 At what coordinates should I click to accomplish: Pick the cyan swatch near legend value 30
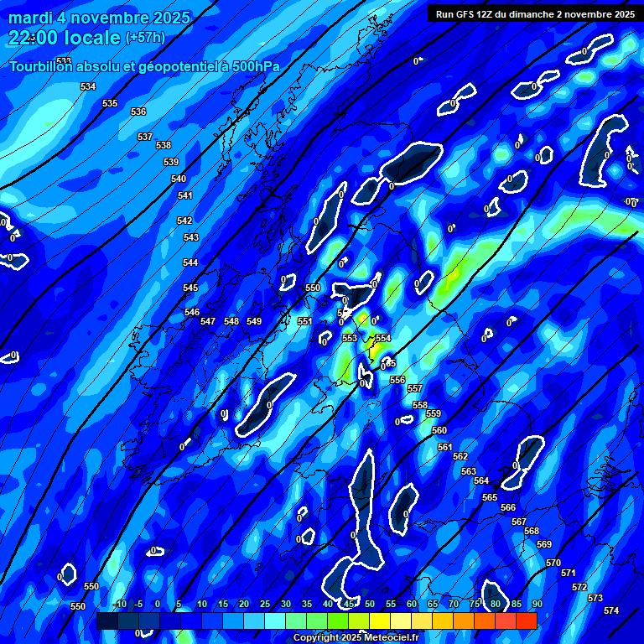coord(275,621)
